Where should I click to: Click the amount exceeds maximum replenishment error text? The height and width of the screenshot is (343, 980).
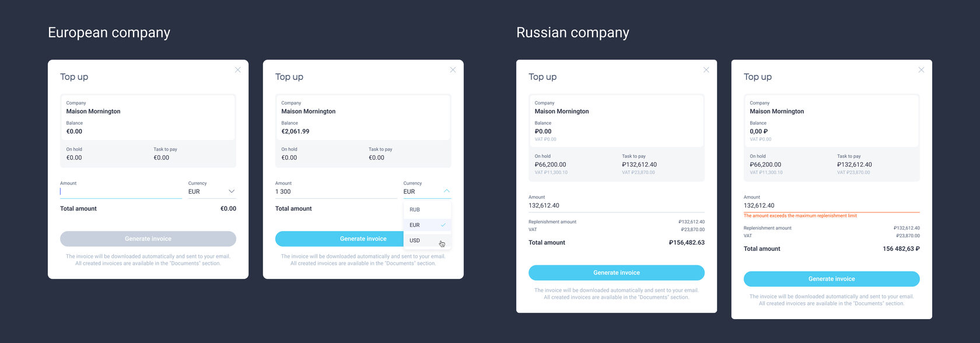tap(800, 216)
